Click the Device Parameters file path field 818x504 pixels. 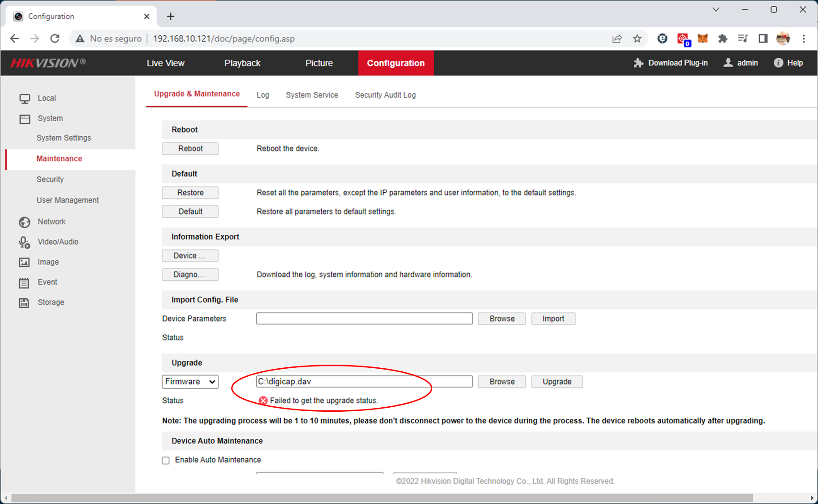click(364, 319)
